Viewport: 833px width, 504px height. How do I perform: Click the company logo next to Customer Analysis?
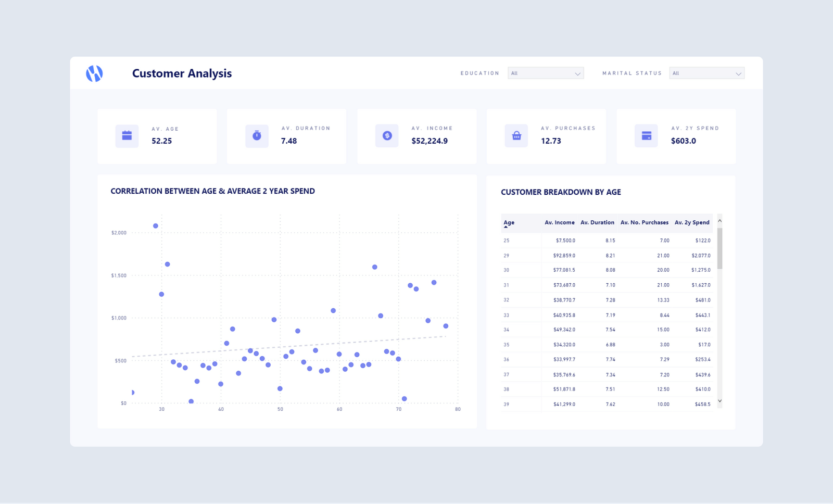coord(95,73)
